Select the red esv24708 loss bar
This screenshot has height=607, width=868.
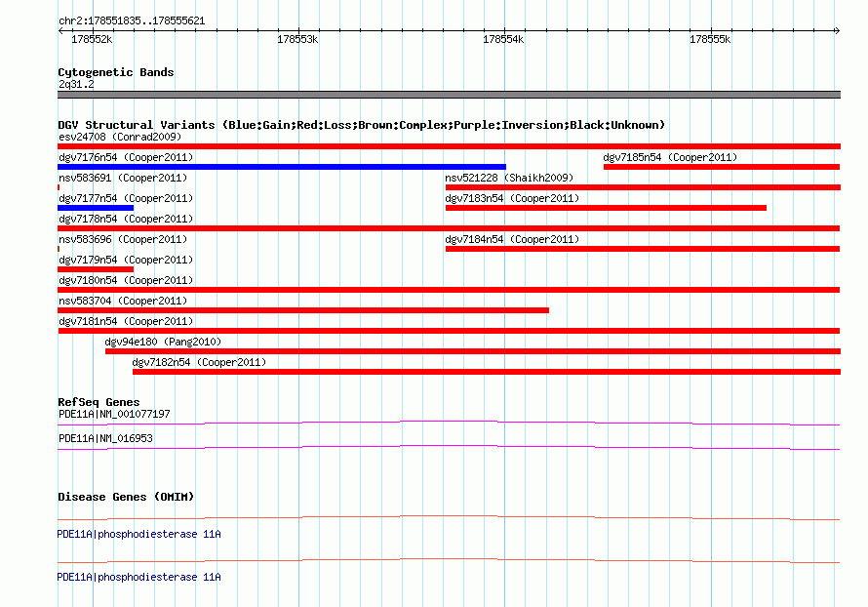[449, 146]
